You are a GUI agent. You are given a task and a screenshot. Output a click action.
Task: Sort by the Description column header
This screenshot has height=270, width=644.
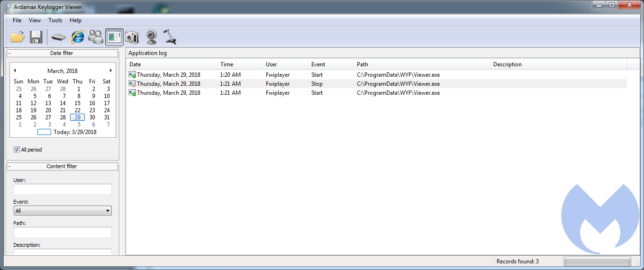558,64
